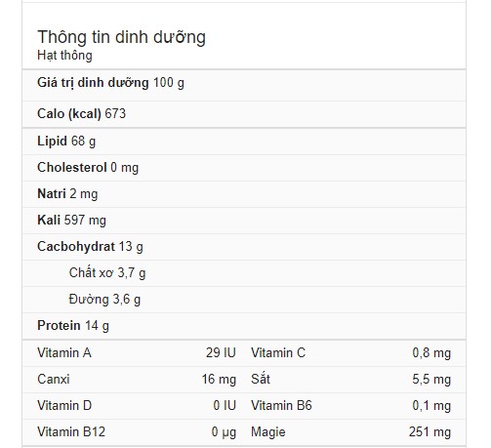Click the Vitamin D label

click(64, 406)
